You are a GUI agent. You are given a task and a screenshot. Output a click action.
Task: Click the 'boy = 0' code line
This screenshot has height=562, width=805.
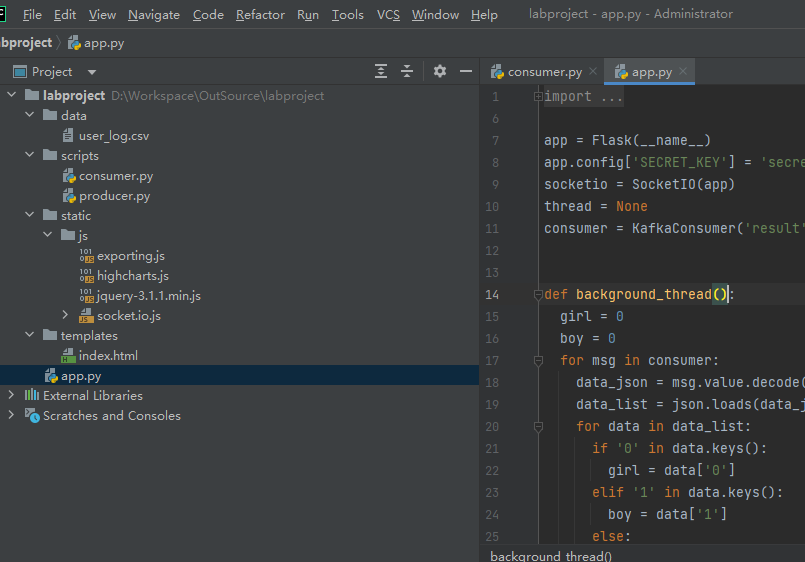[x=587, y=338]
